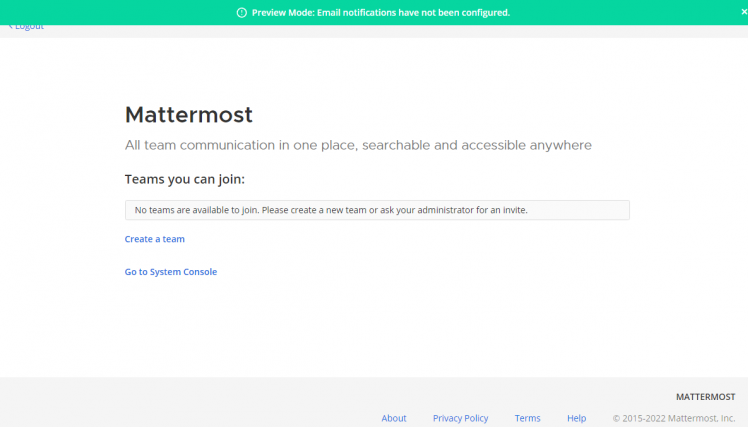Click the 'Teams you can join:' heading
748x427 pixels.
[185, 179]
